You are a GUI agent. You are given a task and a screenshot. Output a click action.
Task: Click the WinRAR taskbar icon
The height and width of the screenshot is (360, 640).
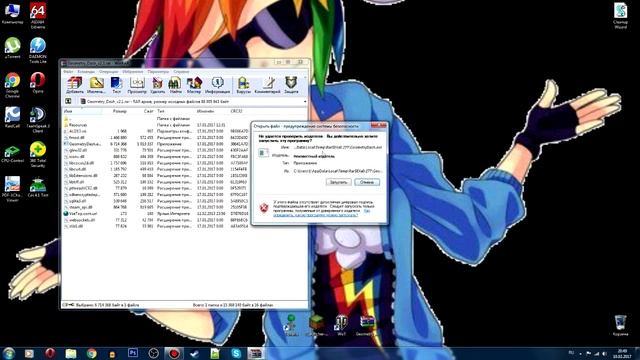click(256, 353)
